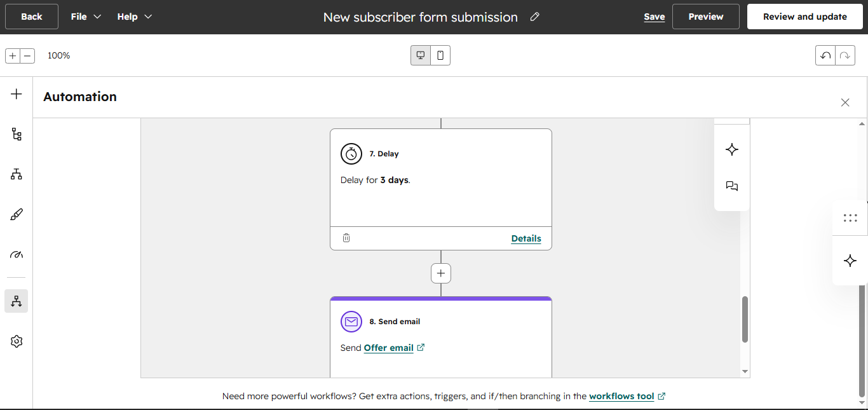Undo the last change

tap(825, 55)
